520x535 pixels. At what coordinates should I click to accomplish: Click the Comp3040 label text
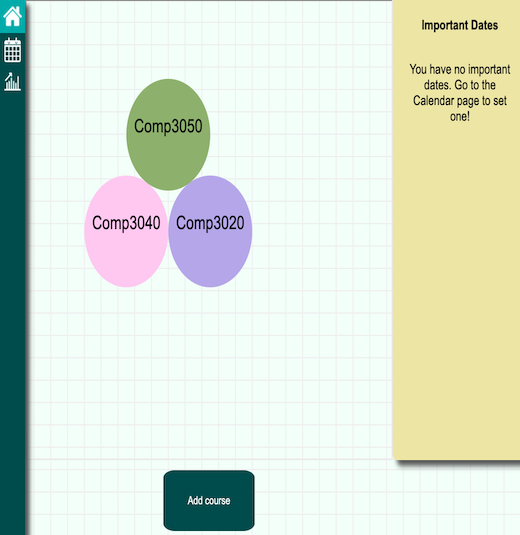point(126,223)
